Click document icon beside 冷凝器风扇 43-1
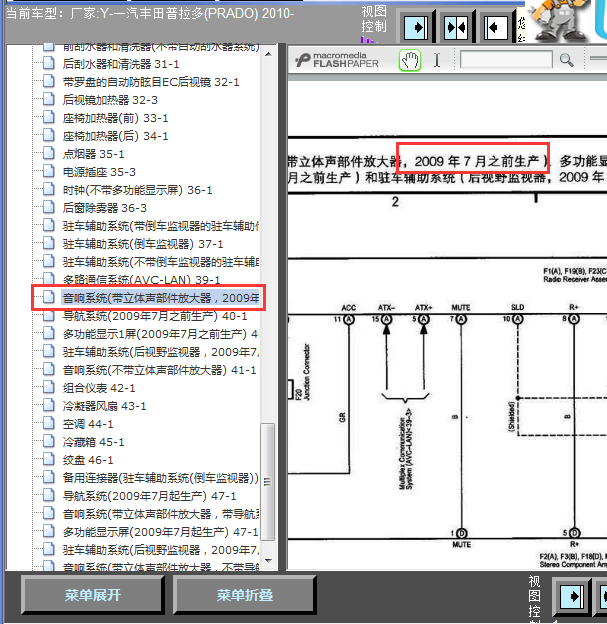 click(x=49, y=405)
